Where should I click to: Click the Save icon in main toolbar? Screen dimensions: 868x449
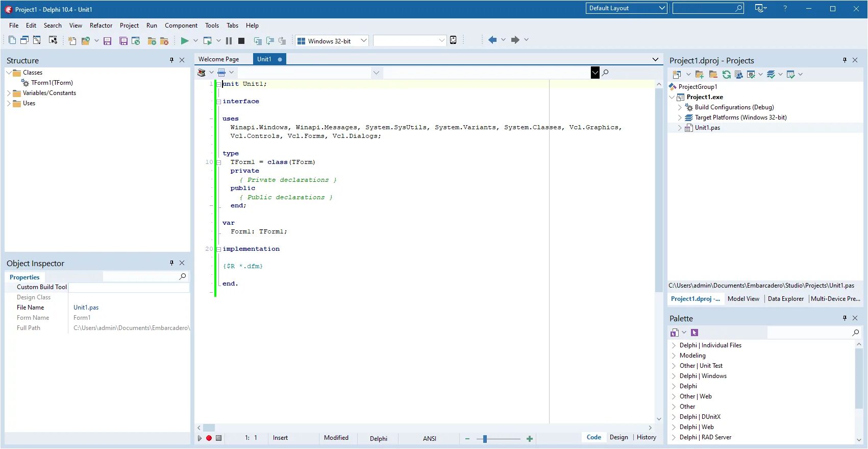(107, 41)
